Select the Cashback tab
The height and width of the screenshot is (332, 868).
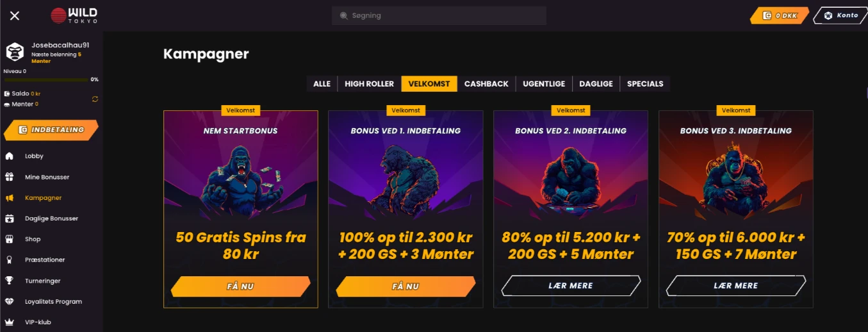[x=486, y=84]
